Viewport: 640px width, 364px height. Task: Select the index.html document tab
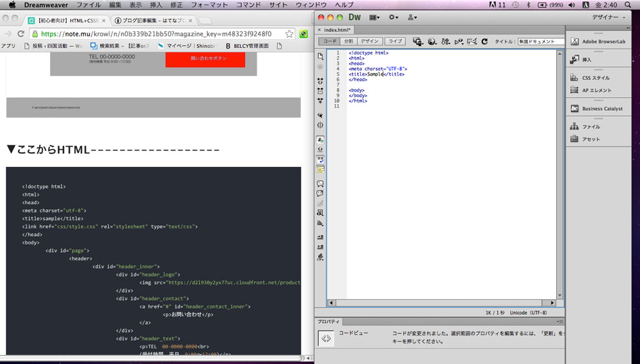point(337,30)
